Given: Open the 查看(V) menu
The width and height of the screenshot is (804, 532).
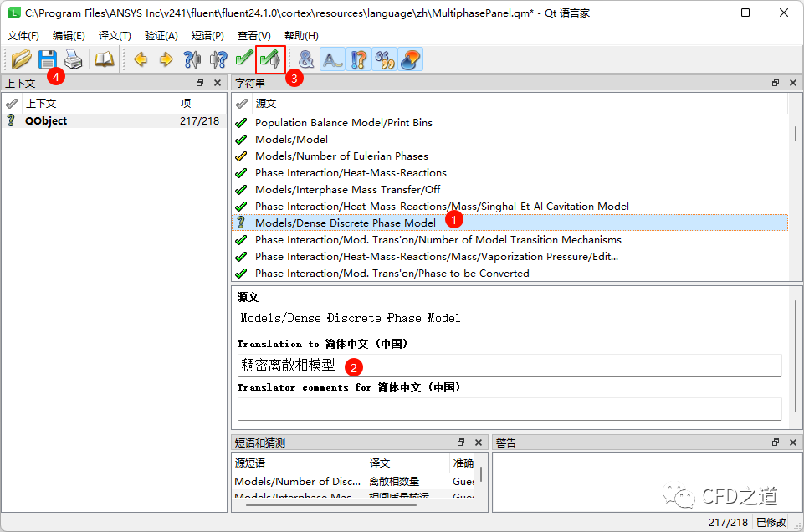Looking at the screenshot, I should point(253,36).
